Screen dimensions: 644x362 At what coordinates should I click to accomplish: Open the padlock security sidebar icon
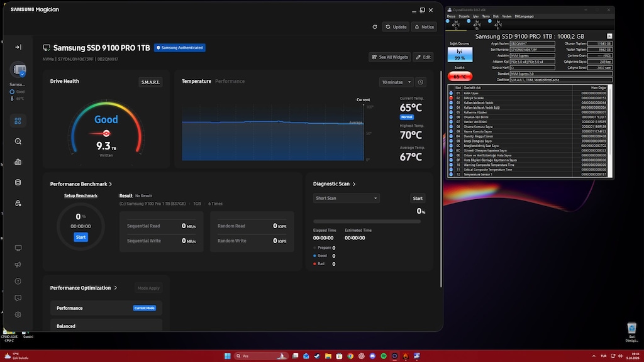[18, 203]
